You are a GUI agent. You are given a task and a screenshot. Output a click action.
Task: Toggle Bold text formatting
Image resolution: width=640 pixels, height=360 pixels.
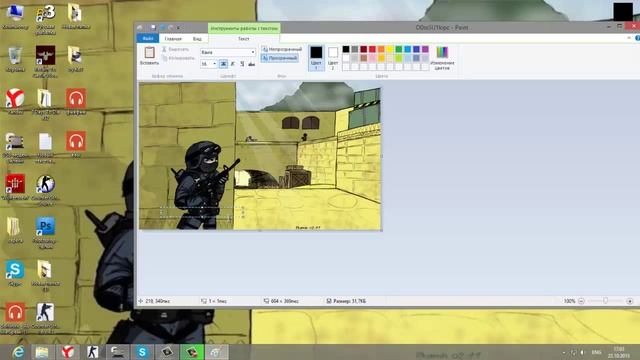tap(223, 64)
